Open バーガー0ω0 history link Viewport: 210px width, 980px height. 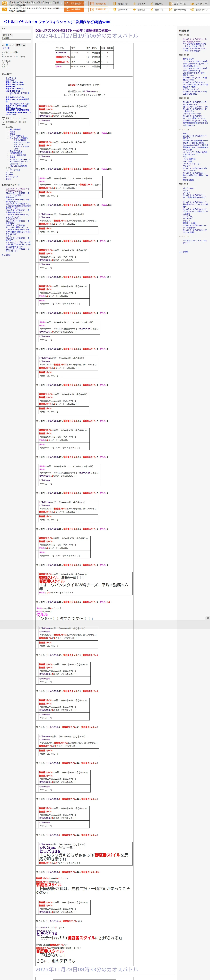188,189
